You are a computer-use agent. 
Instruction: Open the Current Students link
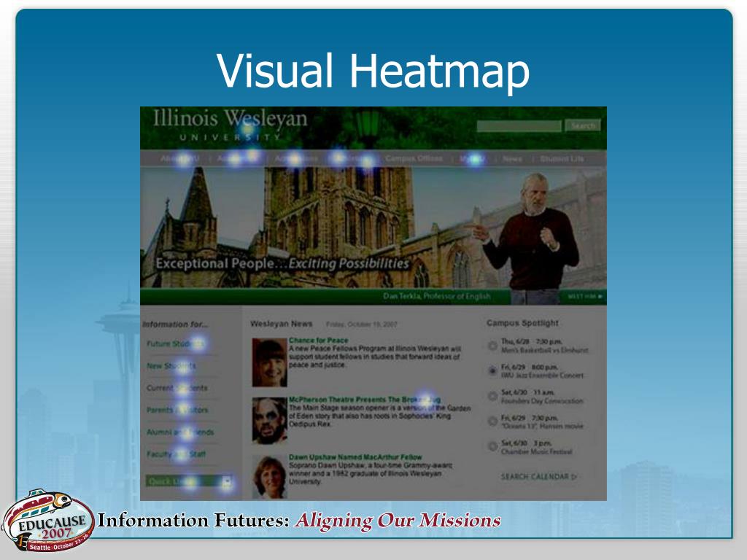point(177,388)
